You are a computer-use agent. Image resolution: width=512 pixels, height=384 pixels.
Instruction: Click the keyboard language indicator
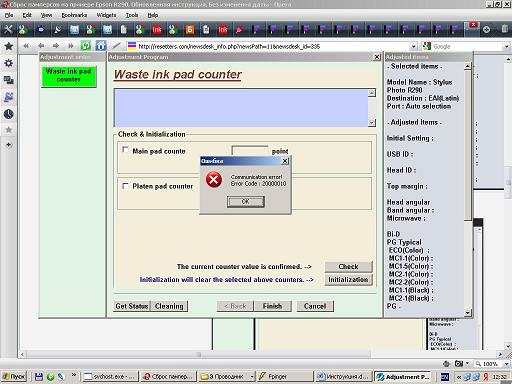coord(445,377)
